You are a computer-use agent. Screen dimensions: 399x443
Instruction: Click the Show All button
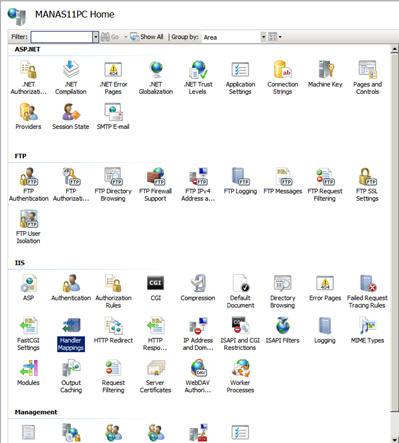pos(147,37)
